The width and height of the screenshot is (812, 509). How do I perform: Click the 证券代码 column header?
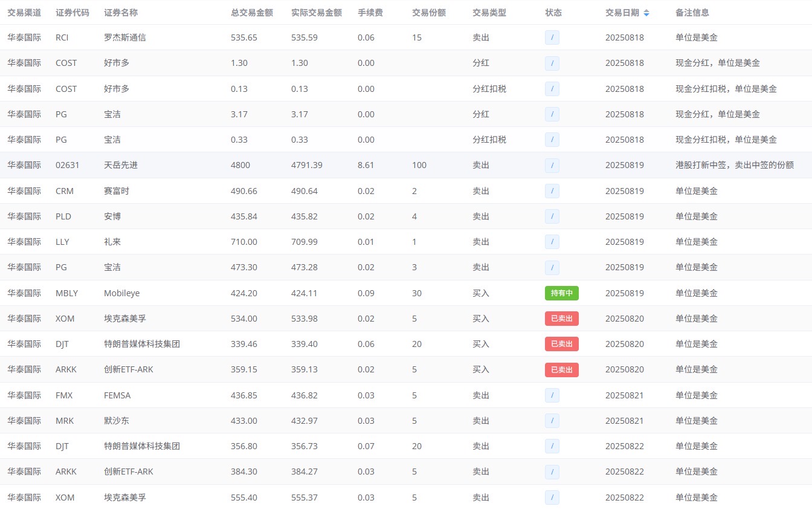[x=72, y=13]
